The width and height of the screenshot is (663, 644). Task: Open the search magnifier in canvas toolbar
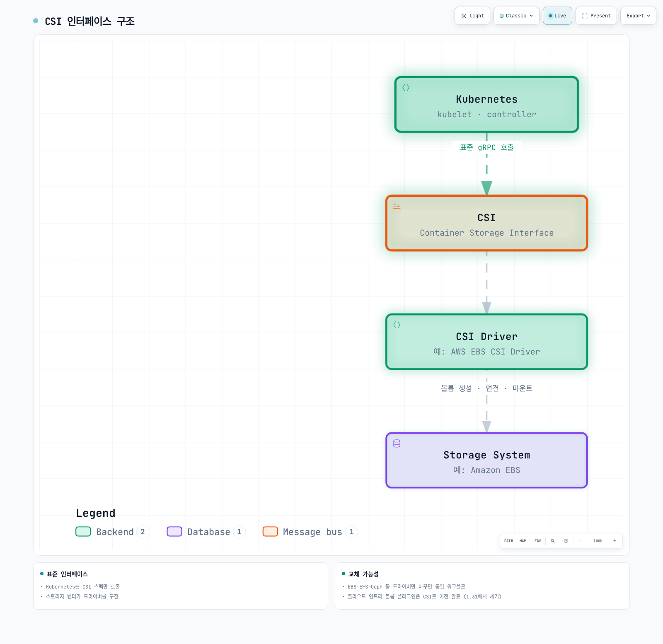point(552,541)
